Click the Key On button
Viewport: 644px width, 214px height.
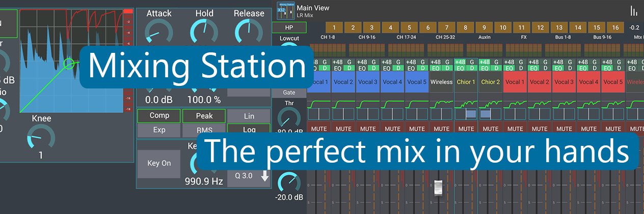(159, 164)
